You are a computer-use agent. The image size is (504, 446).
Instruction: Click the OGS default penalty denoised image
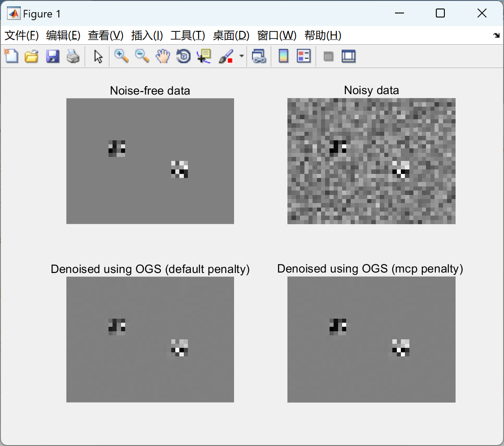pyautogui.click(x=150, y=340)
